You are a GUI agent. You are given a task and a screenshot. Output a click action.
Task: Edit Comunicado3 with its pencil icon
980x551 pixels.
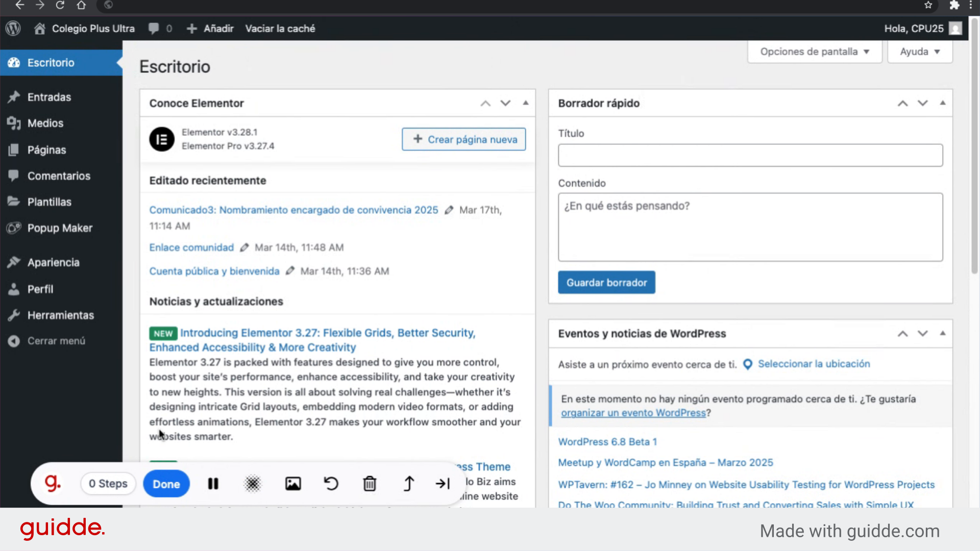pos(449,210)
